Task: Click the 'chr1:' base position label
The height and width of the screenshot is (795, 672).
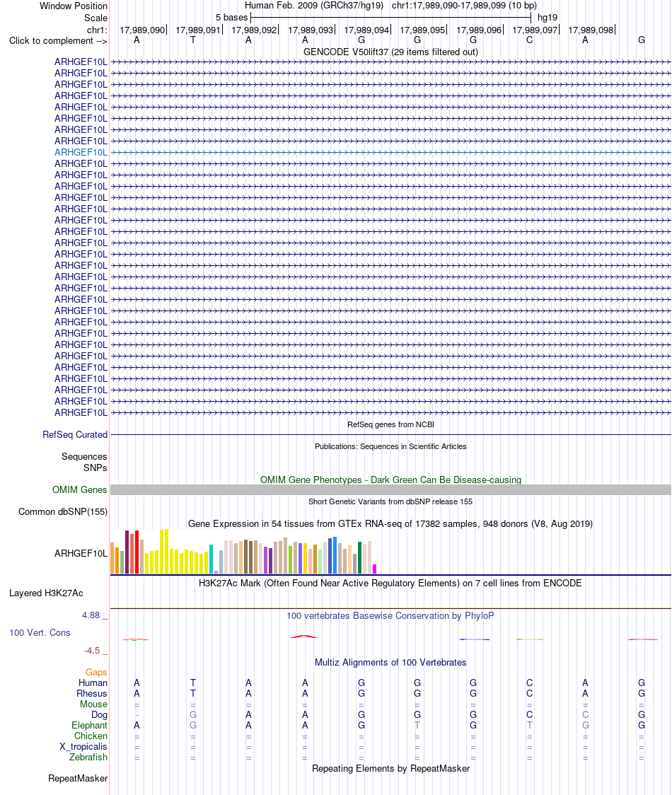Action: pos(97,30)
